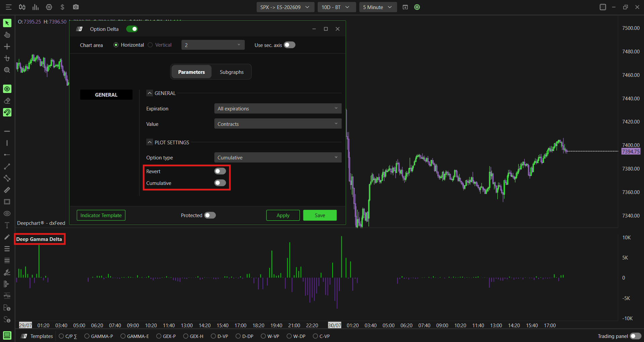Select the GENERAL category in sidebar

[106, 95]
